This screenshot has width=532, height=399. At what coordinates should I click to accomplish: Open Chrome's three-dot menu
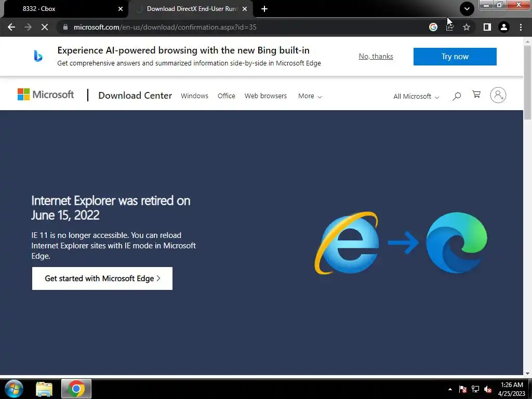click(x=521, y=27)
